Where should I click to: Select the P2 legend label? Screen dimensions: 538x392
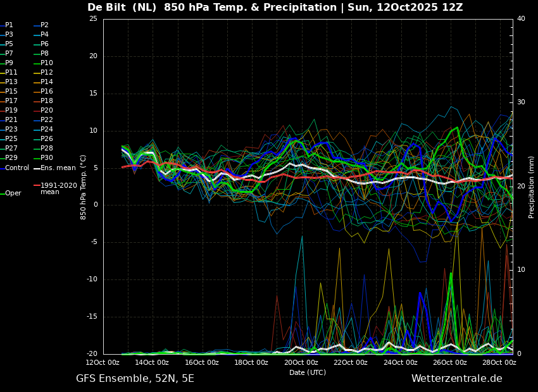point(41,25)
